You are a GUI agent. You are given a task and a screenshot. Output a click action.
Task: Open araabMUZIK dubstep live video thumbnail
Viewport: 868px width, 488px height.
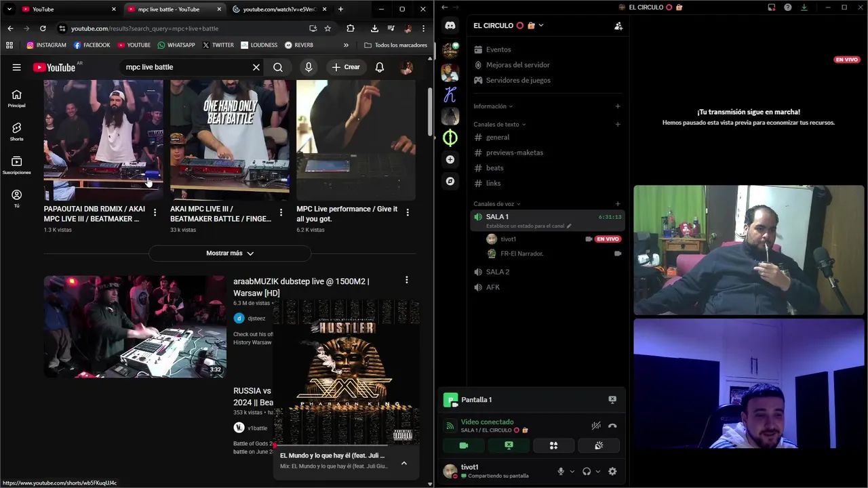click(135, 326)
